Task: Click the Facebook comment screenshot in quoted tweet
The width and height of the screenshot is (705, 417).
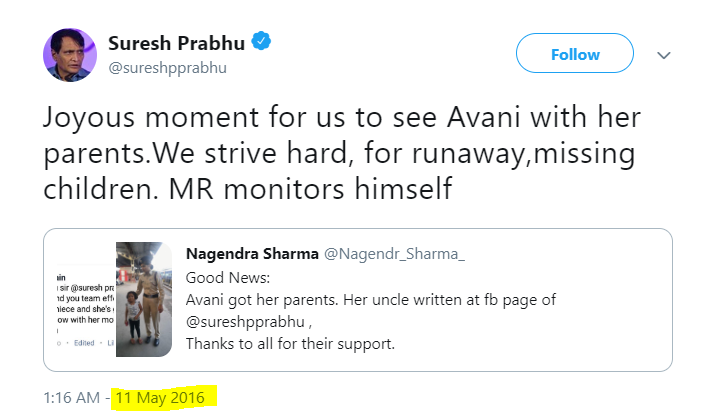Action: coord(85,309)
